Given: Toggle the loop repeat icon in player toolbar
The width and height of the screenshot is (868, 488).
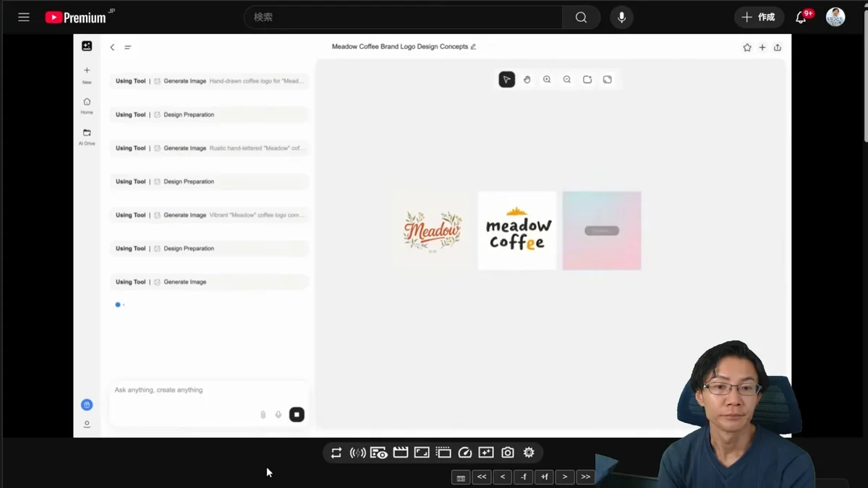Looking at the screenshot, I should 336,453.
